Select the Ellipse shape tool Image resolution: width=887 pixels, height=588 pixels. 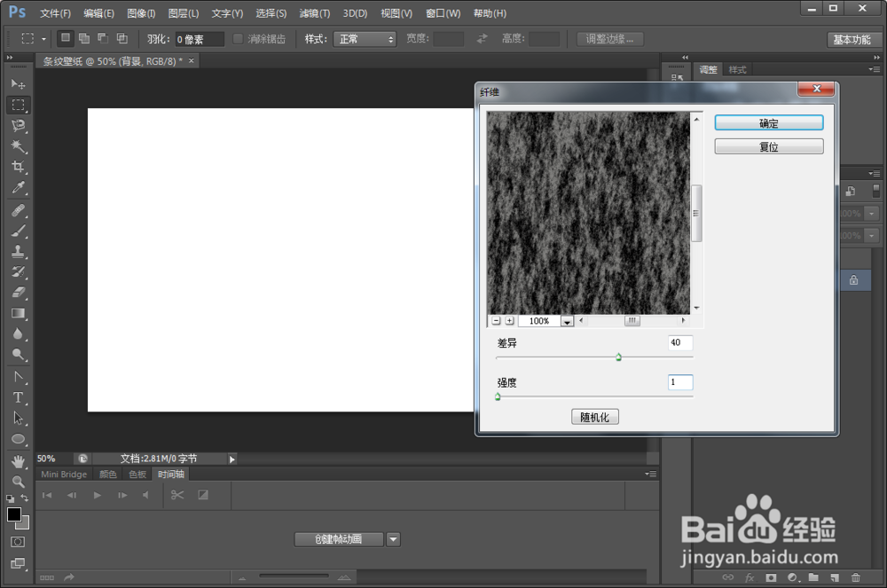(x=18, y=439)
